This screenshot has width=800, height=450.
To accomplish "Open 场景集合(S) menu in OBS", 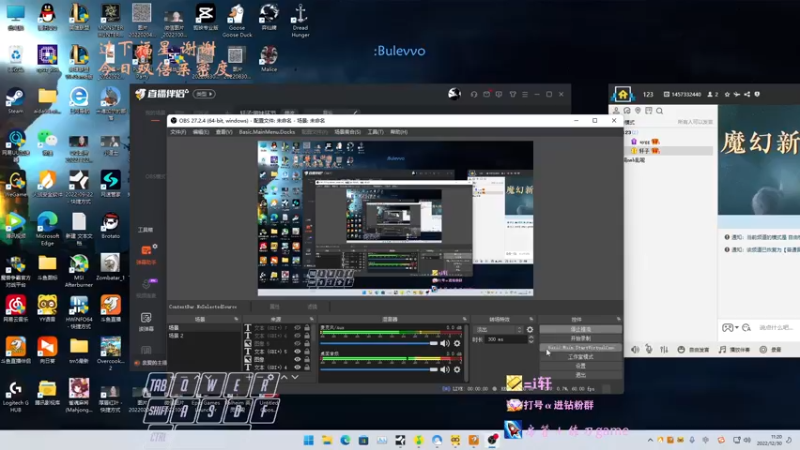I will 347,132.
